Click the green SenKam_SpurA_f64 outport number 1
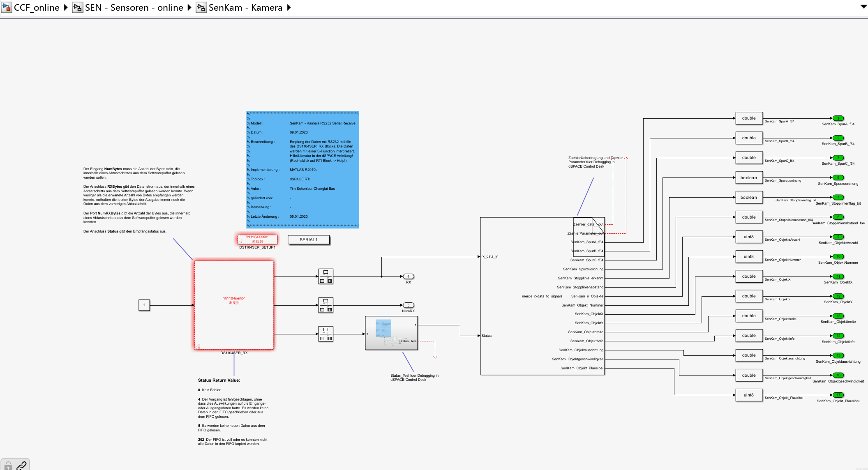Screen dimensions: 868x470 [x=838, y=118]
